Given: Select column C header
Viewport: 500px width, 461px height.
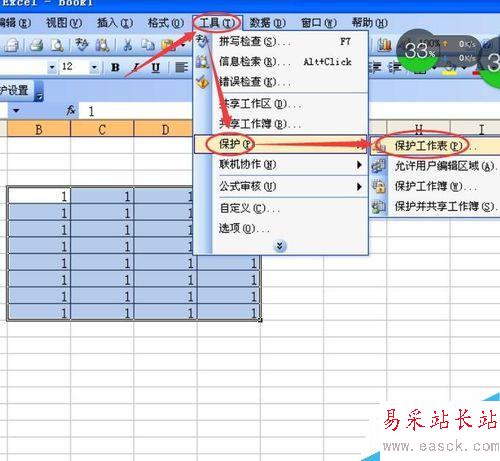Looking at the screenshot, I should 102,129.
